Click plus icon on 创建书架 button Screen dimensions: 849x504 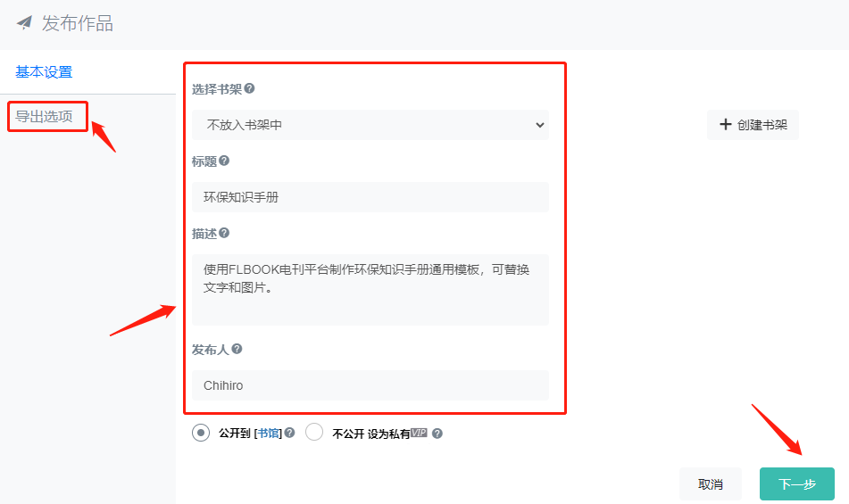point(726,124)
